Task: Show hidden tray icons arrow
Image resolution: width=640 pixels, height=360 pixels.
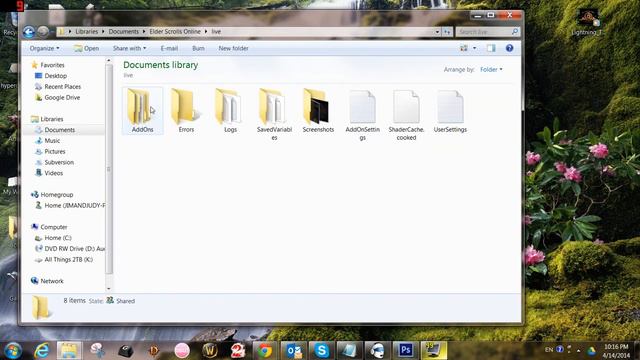Action: (578, 350)
